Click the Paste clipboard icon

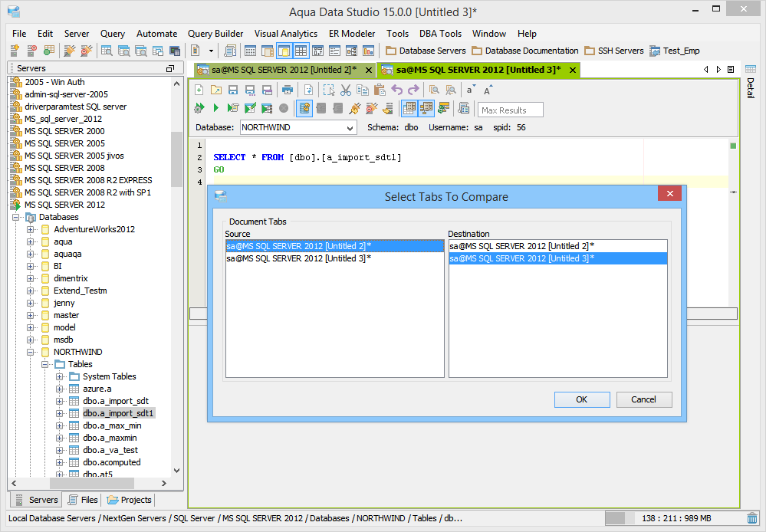tap(380, 90)
